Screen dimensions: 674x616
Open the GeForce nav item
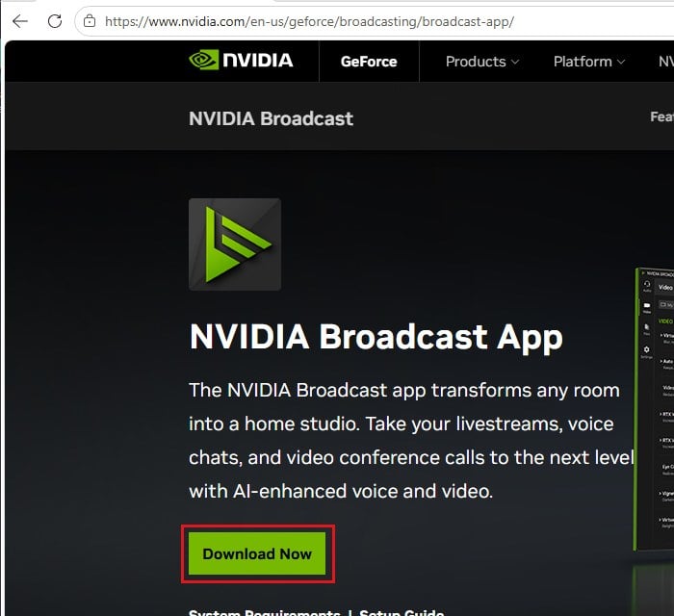pyautogui.click(x=369, y=62)
